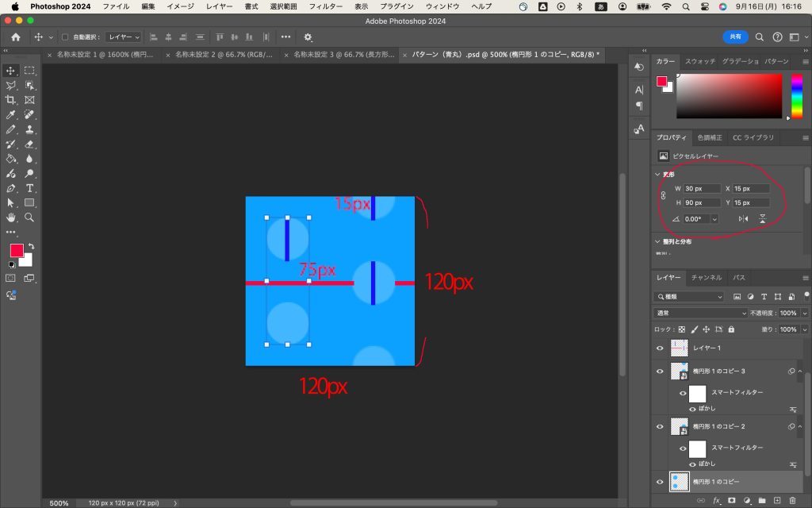
Task: Click the foreground red color swatch in toolbox
Action: 16,251
